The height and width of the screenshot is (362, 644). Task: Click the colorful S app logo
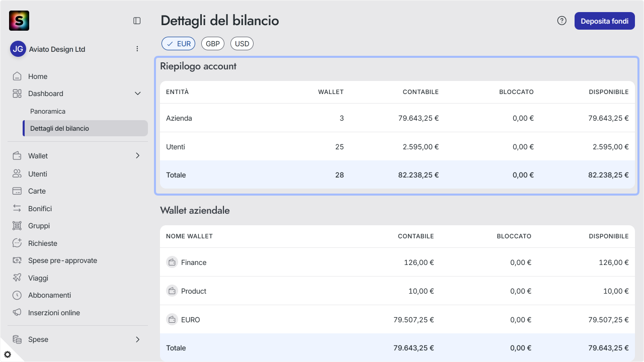point(19,21)
